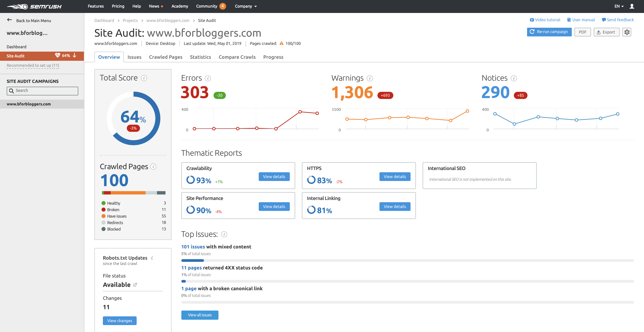Image resolution: width=644 pixels, height=332 pixels.
Task: Click the View changes button
Action: tap(119, 321)
